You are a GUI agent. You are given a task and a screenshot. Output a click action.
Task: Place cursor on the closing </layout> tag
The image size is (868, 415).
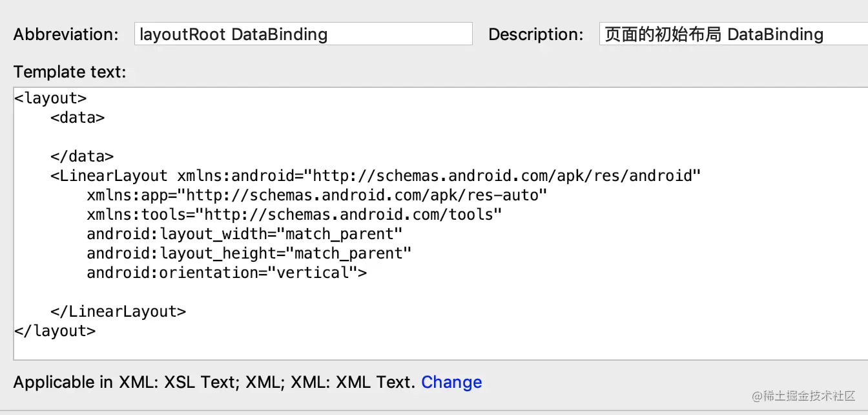tap(55, 331)
